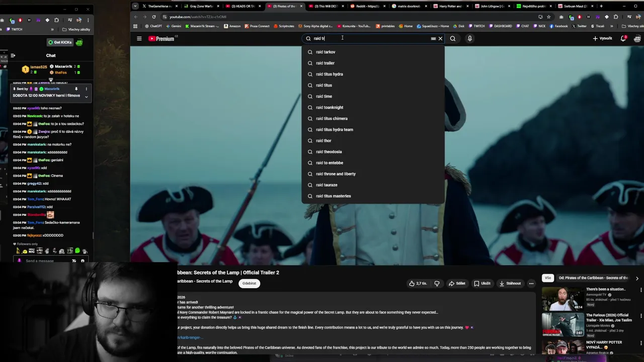Insert the 'NIC' emote in chat
This screenshot has height=362, width=644.
pos(32,251)
